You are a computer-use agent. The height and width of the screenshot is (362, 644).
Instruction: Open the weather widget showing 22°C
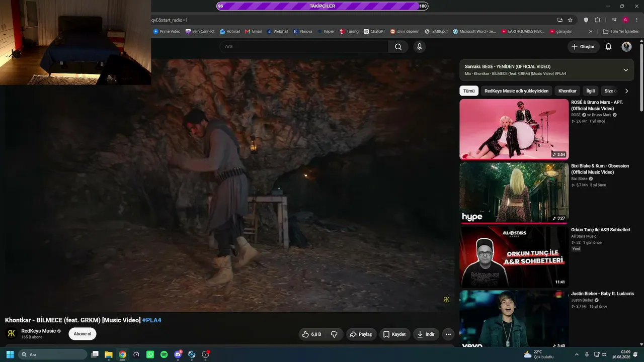[x=538, y=354]
